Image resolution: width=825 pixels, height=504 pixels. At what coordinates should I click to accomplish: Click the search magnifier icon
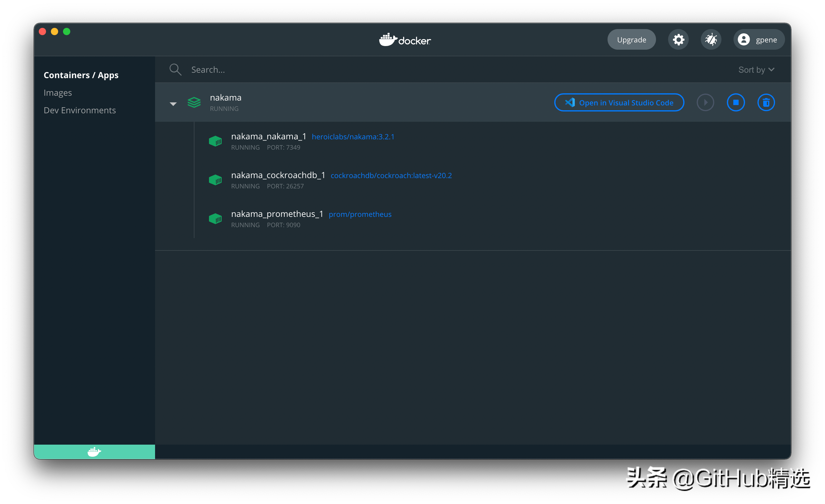[175, 69]
